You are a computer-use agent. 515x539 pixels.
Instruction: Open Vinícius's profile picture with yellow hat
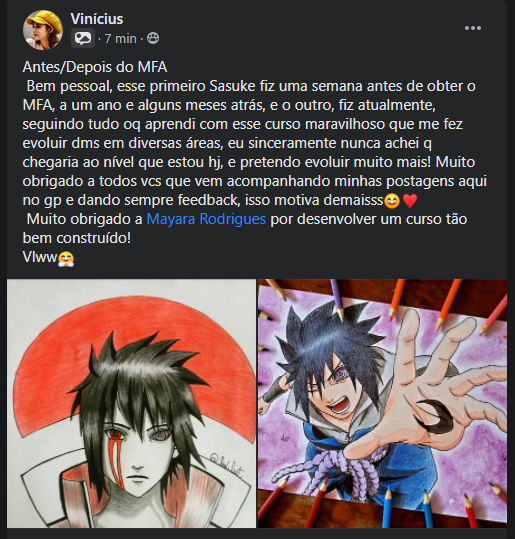click(43, 30)
